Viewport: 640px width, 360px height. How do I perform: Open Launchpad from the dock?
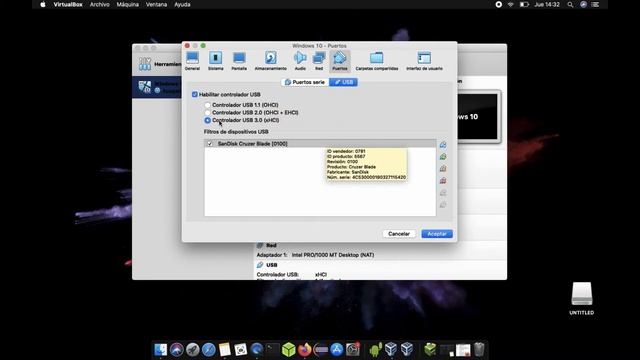pos(193,349)
